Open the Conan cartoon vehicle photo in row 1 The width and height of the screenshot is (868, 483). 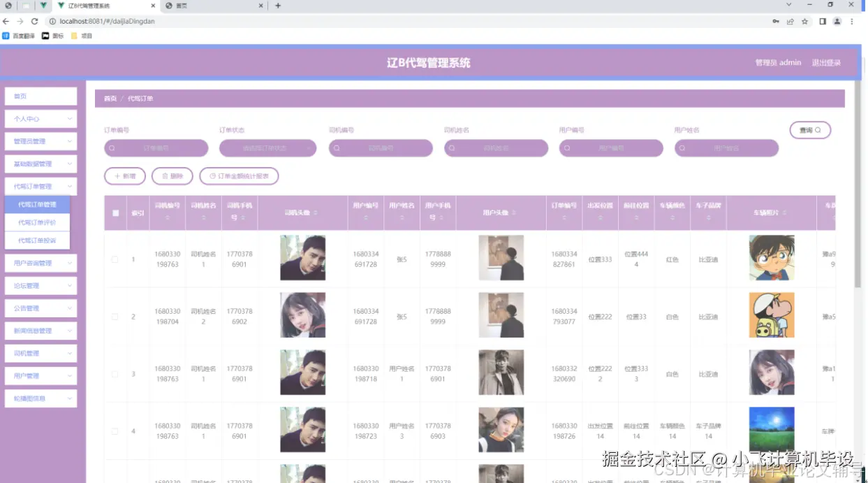772,258
